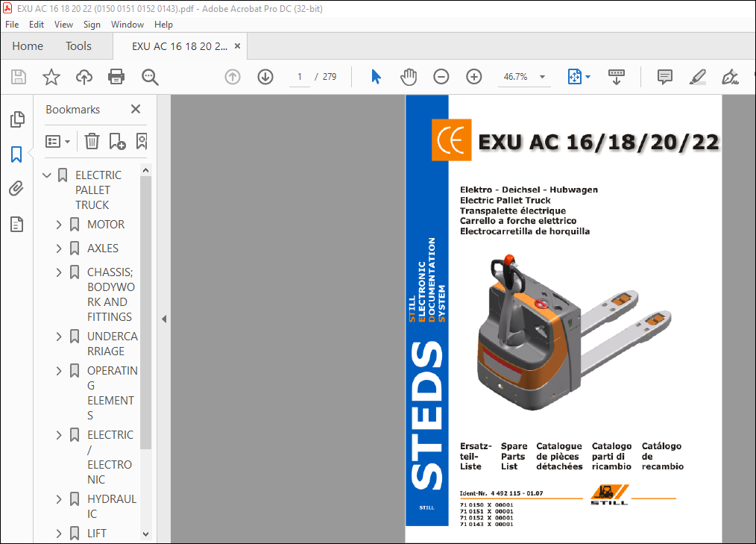Switch to the Home tab

click(28, 46)
